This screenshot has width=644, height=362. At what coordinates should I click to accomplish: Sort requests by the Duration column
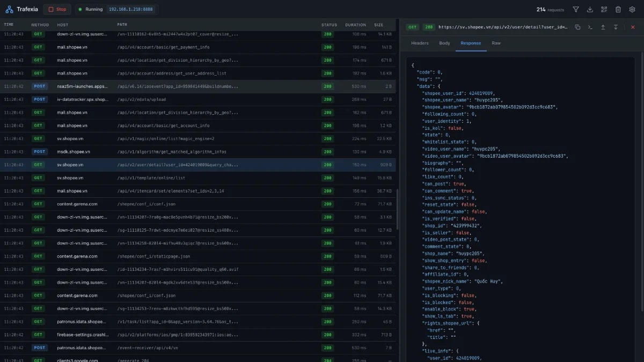point(355,24)
